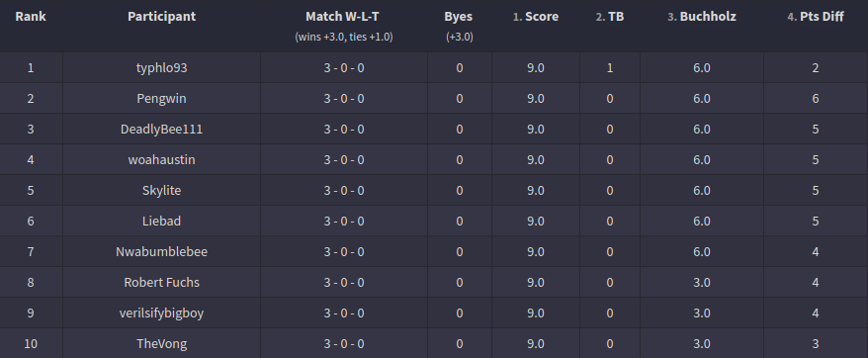Click the Match W-L-T column header
Viewport: 868px width, 358px height.
coord(343,17)
